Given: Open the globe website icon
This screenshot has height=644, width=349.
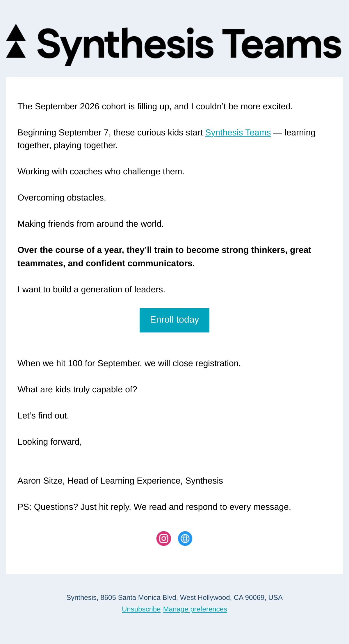Looking at the screenshot, I should [x=185, y=539].
